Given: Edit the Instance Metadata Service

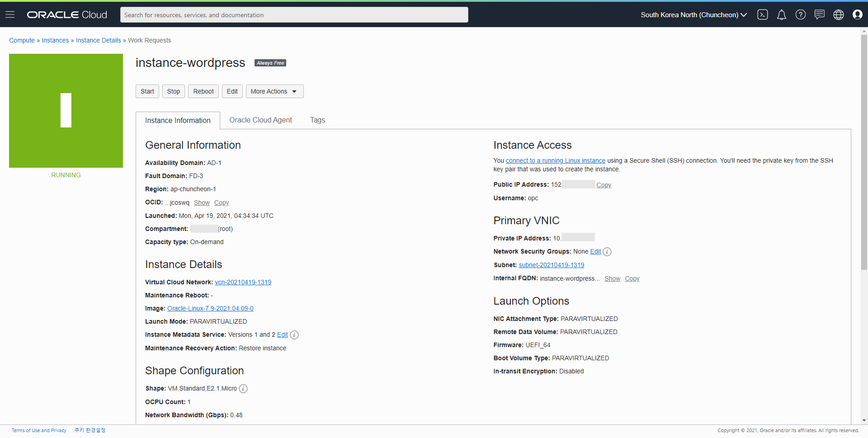Looking at the screenshot, I should click(x=283, y=334).
